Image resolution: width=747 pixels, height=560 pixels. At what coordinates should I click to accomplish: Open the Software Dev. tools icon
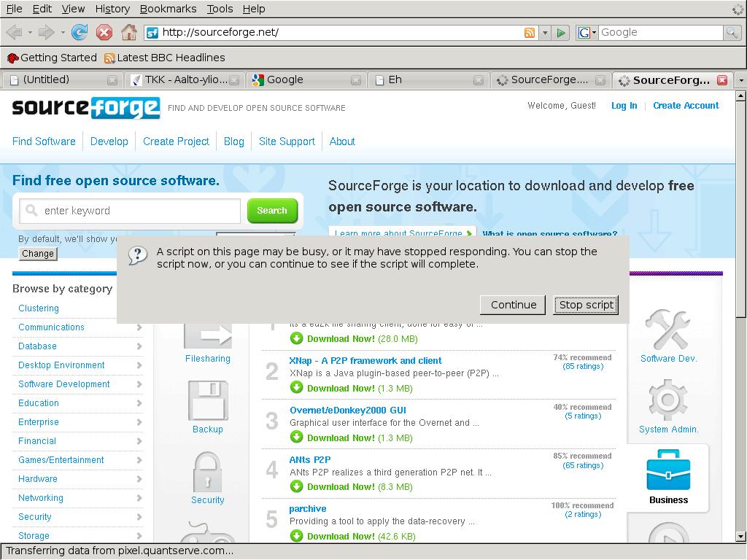[x=668, y=330]
